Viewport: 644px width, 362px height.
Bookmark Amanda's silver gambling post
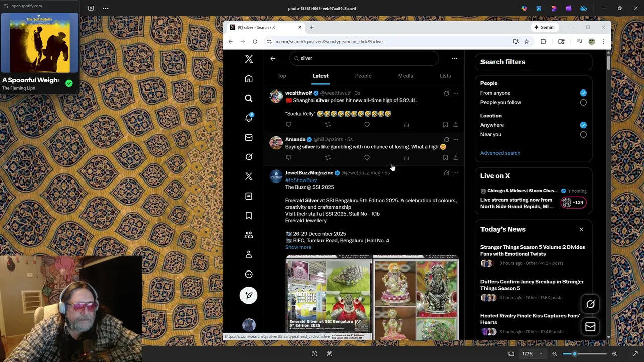point(445,158)
